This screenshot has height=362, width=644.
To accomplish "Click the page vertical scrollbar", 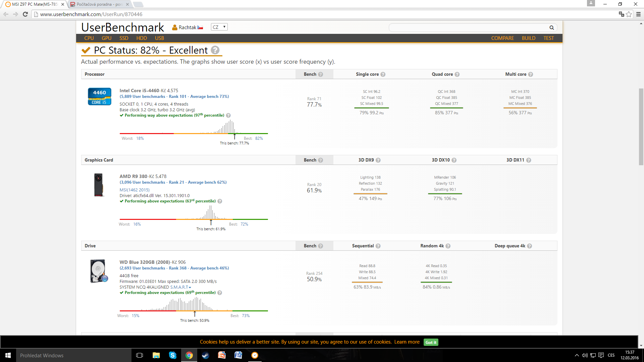I will 641,127.
